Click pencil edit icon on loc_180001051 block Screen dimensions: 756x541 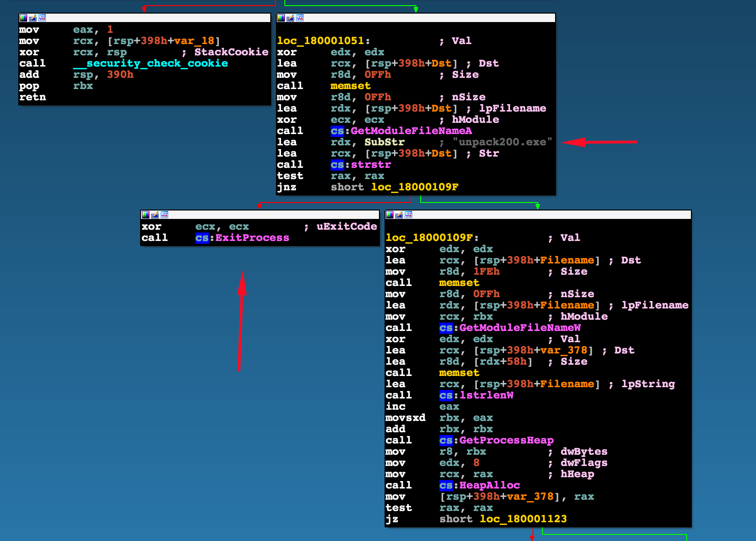click(290, 18)
